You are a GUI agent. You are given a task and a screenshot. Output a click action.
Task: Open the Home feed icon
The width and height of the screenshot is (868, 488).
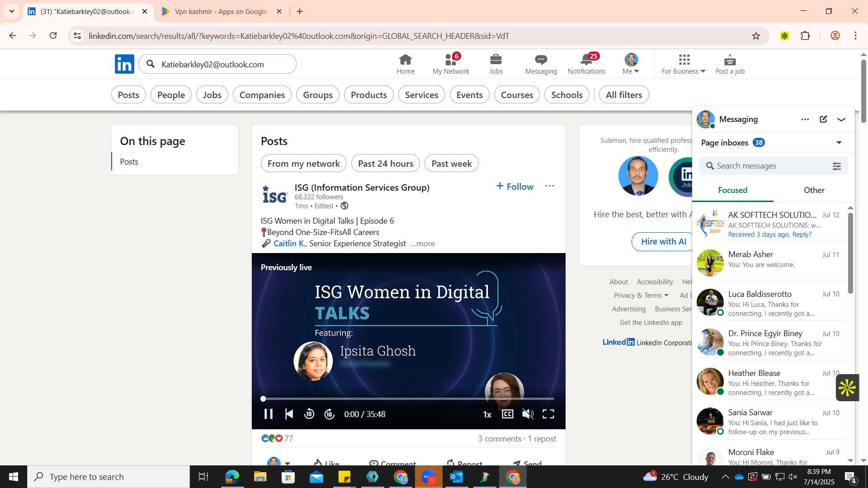[x=406, y=64]
